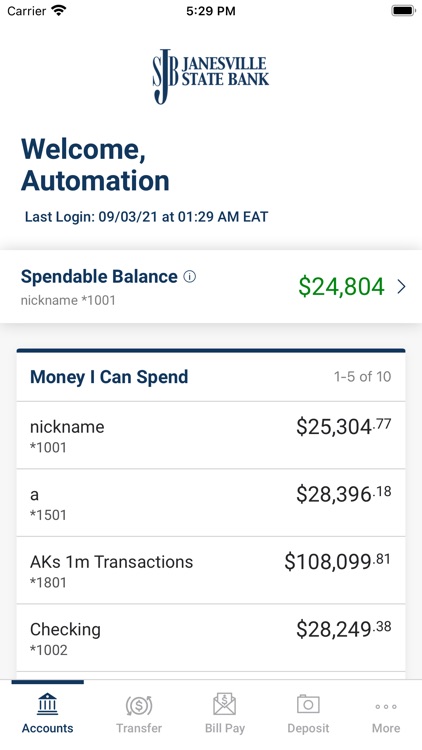
Task: Tap the Wi-Fi signal icon
Action: (59, 11)
